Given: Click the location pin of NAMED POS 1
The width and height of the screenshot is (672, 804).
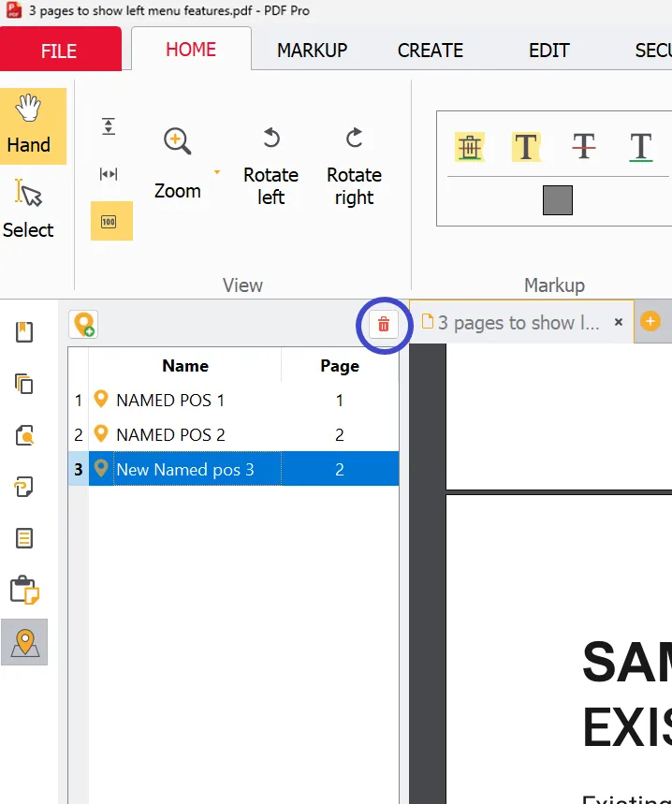Looking at the screenshot, I should (x=101, y=399).
